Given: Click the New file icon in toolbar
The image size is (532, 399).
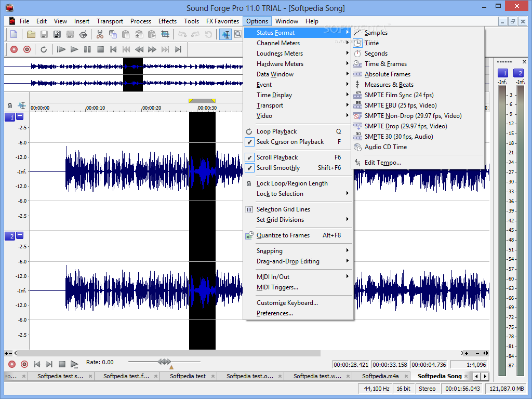Looking at the screenshot, I should pyautogui.click(x=14, y=34).
